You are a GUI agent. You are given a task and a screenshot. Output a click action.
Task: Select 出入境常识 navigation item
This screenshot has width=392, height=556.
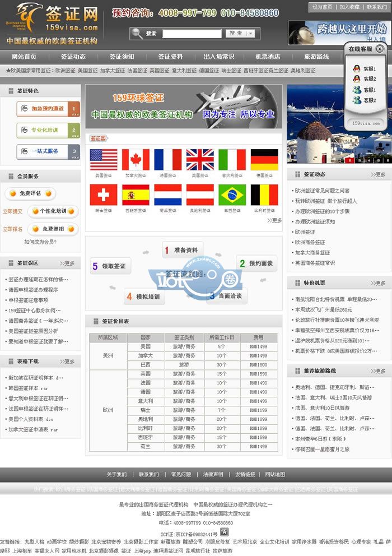click(x=219, y=57)
